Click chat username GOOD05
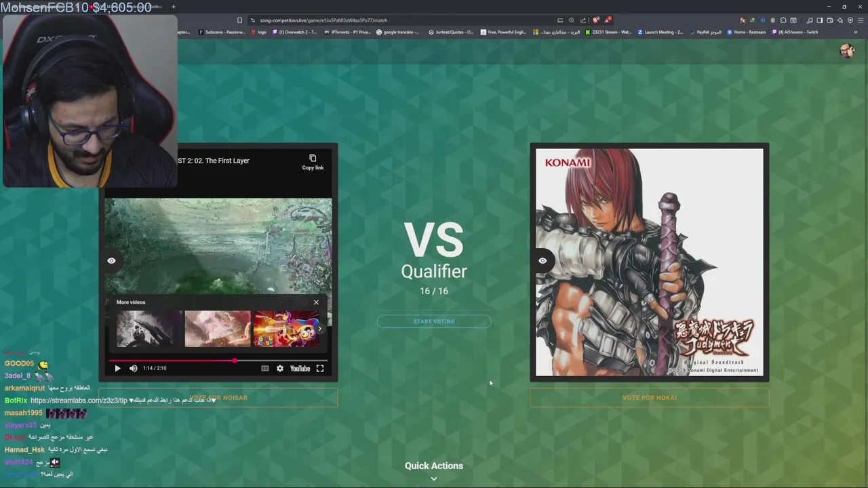Screen dimensions: 868x488 (x=19, y=364)
